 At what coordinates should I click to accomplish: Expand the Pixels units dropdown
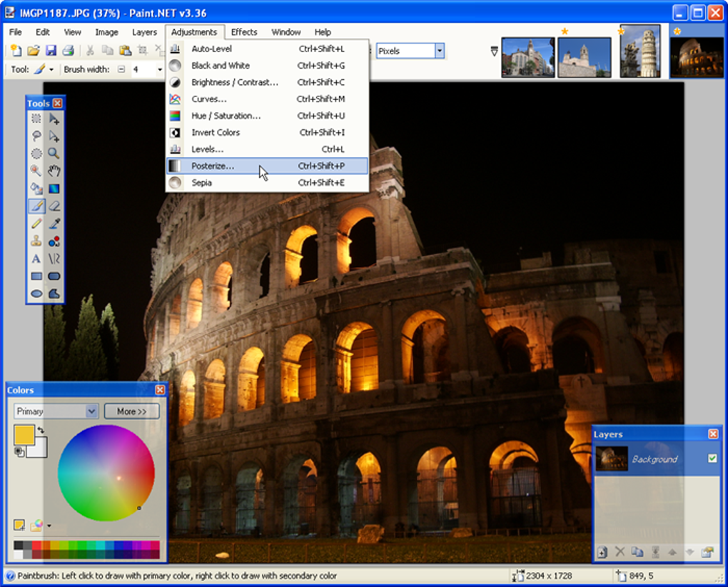pos(440,51)
